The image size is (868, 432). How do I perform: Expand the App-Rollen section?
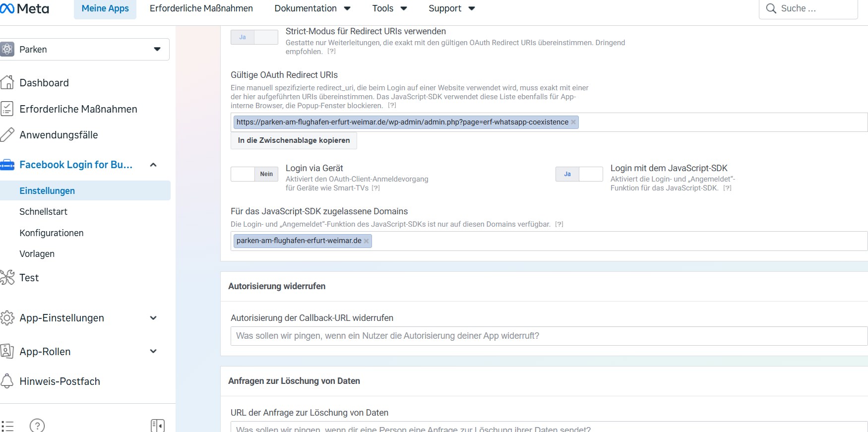coord(153,351)
